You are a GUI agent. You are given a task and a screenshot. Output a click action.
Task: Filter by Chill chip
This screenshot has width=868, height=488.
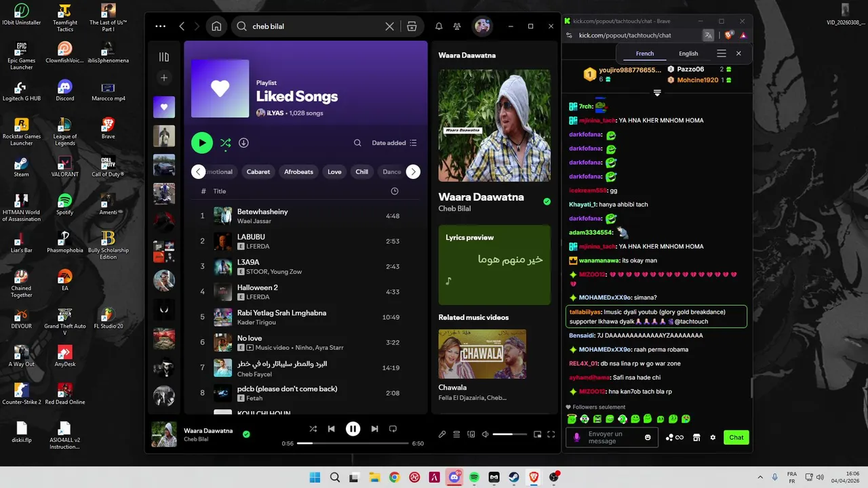point(362,171)
